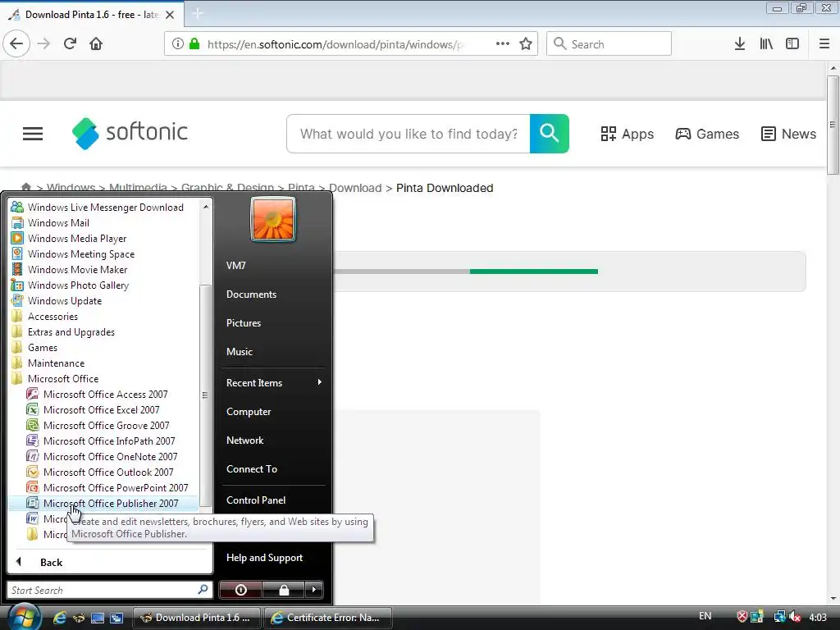Click the muted volume tray icon

coord(795,617)
